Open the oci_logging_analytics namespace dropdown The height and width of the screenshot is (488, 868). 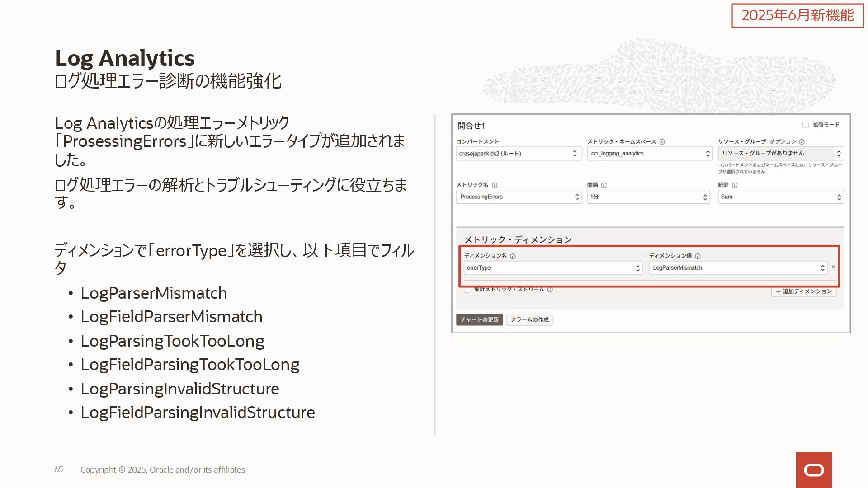650,154
